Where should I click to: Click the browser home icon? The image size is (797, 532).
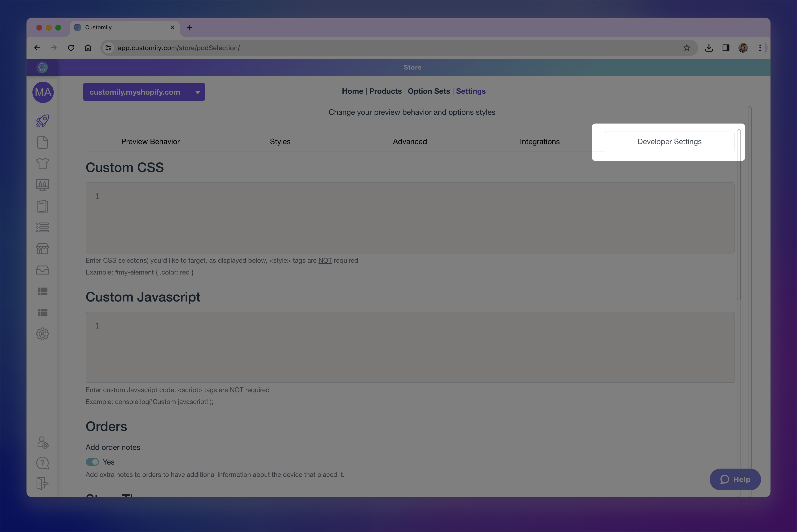(x=88, y=48)
